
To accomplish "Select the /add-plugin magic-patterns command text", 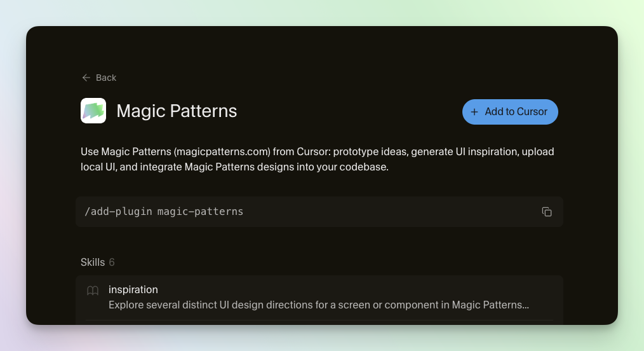I will (x=164, y=212).
